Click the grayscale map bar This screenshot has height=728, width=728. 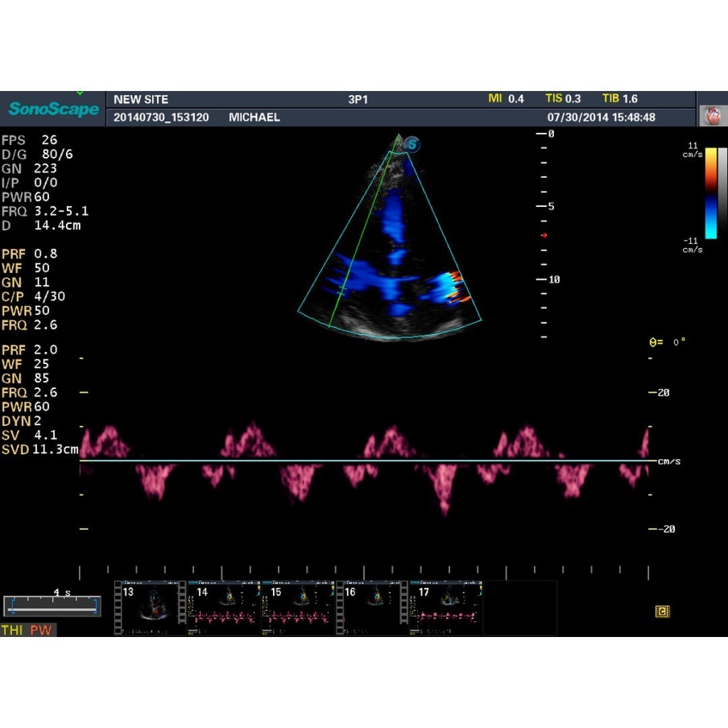(x=723, y=193)
